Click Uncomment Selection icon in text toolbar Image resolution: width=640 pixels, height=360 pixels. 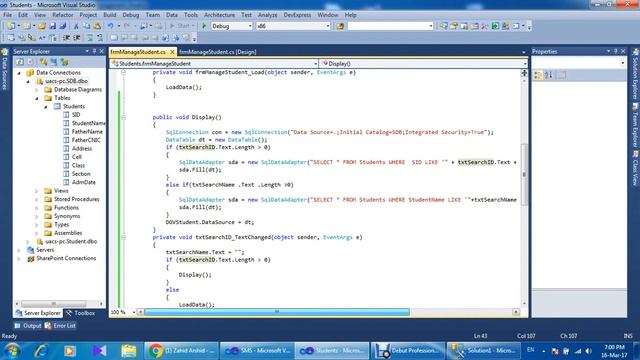coord(100,38)
